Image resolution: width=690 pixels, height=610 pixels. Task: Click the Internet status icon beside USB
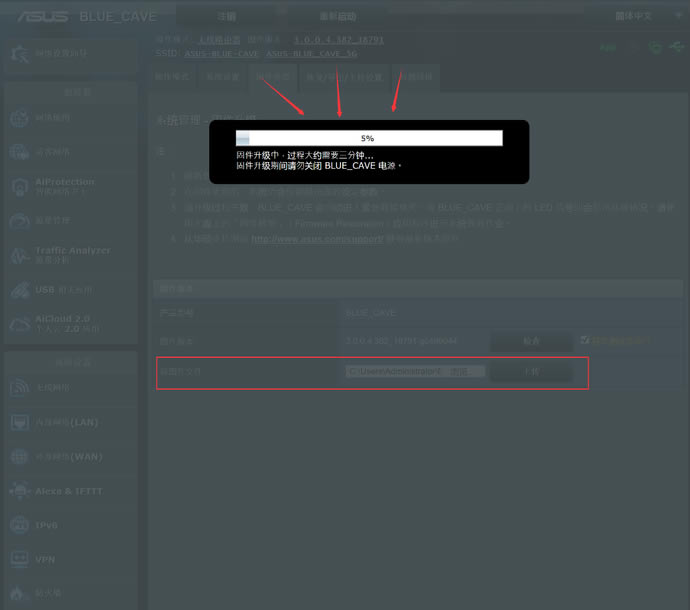pyautogui.click(x=655, y=47)
